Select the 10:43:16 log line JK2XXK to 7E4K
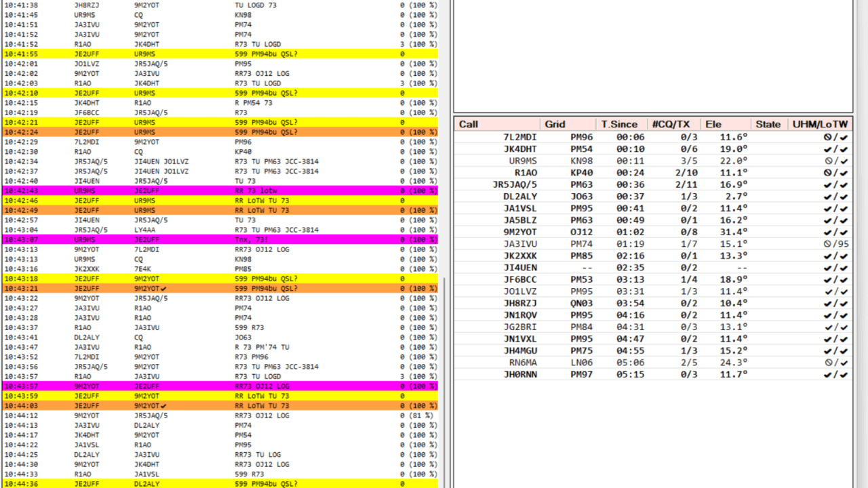 tap(220, 269)
